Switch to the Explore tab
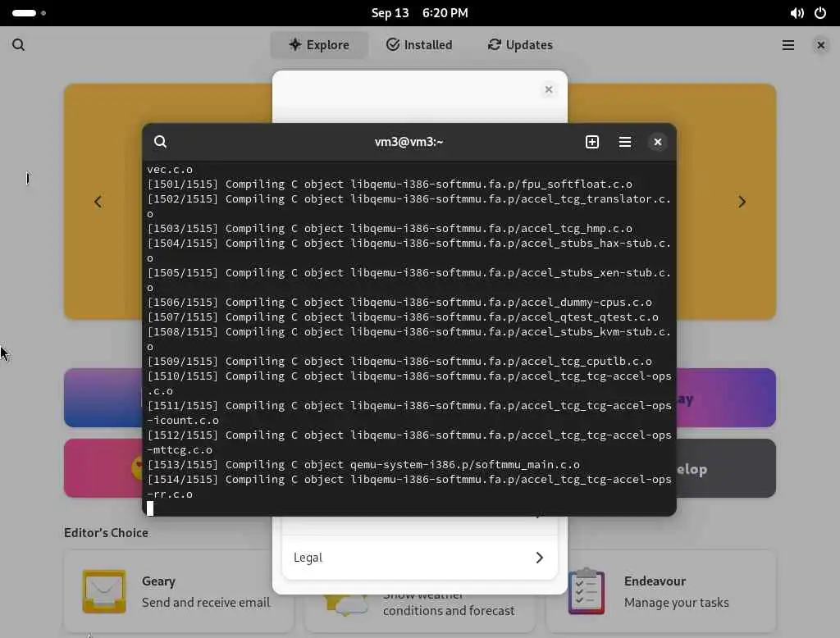 click(319, 45)
